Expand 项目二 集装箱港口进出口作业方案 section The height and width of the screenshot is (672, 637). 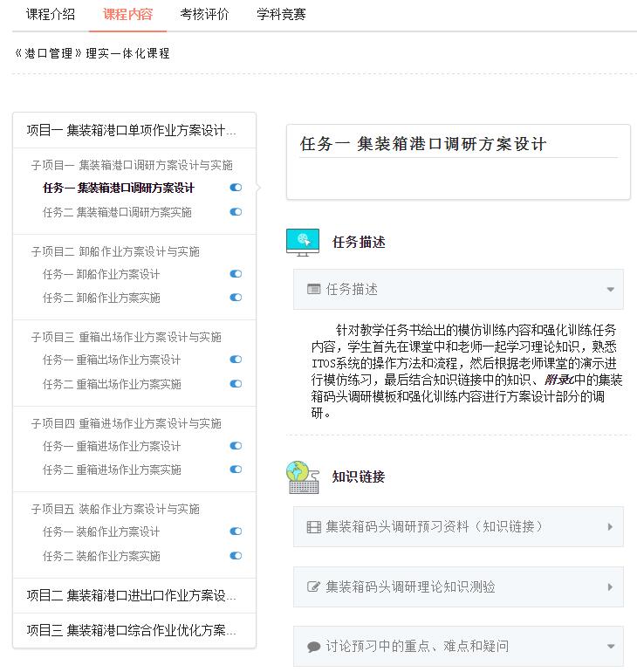click(x=132, y=595)
